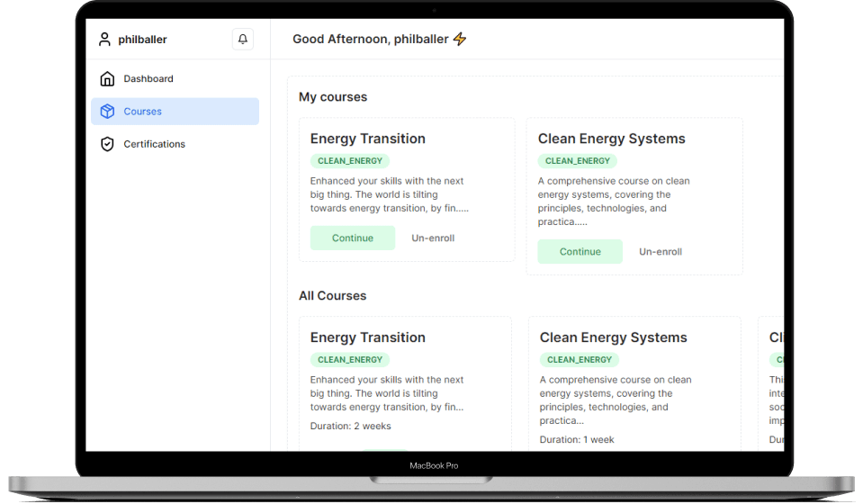The width and height of the screenshot is (863, 504).
Task: Click the Courses cube icon
Action: pos(107,111)
